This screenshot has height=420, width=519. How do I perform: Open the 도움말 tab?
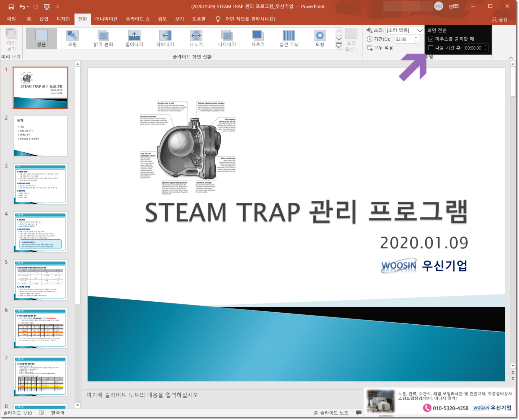[x=199, y=19]
